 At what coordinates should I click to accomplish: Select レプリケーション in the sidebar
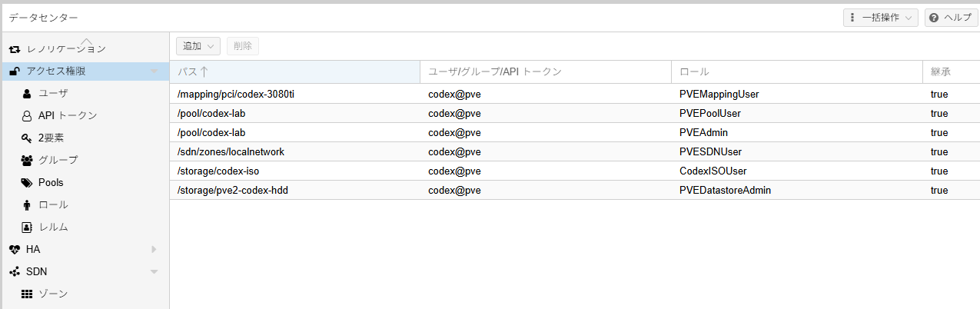[85, 49]
